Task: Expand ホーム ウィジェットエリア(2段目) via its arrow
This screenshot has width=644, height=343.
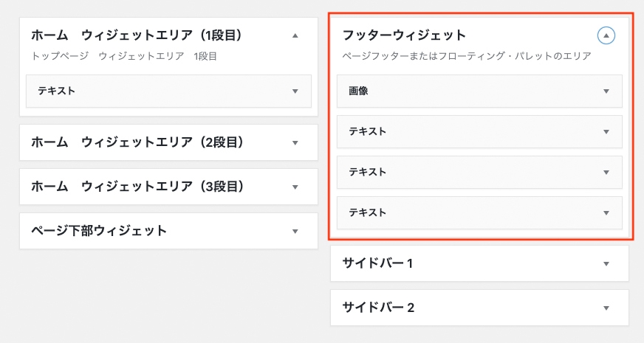Action: pos(295,143)
